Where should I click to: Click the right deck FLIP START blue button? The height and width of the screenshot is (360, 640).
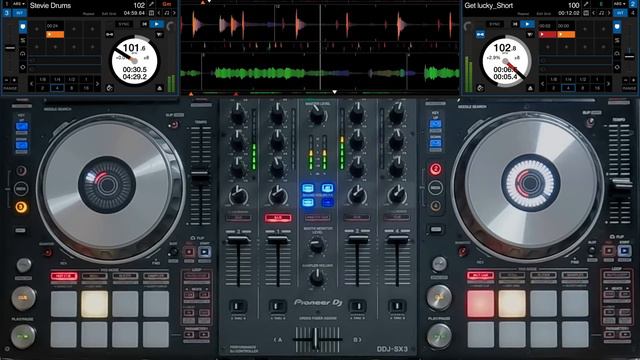click(x=624, y=250)
